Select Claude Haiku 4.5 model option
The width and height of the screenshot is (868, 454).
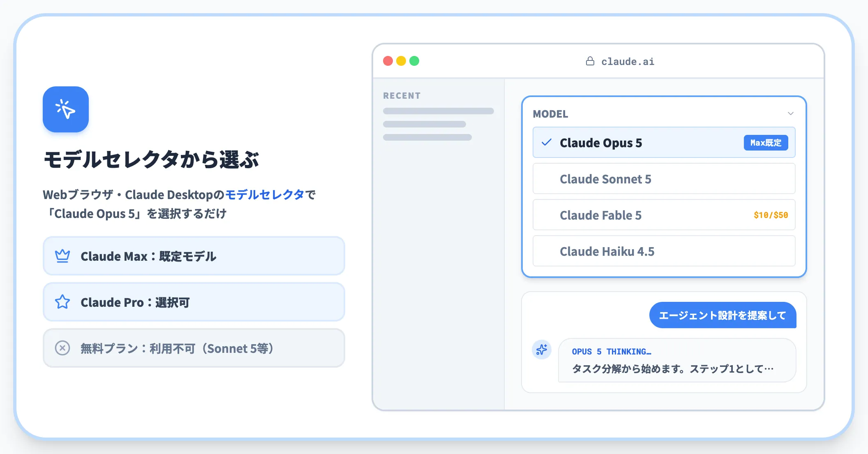tap(664, 251)
